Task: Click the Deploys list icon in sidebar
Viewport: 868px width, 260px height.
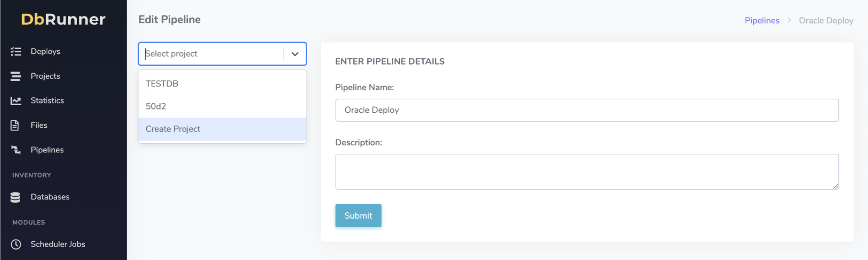Action: 16,51
